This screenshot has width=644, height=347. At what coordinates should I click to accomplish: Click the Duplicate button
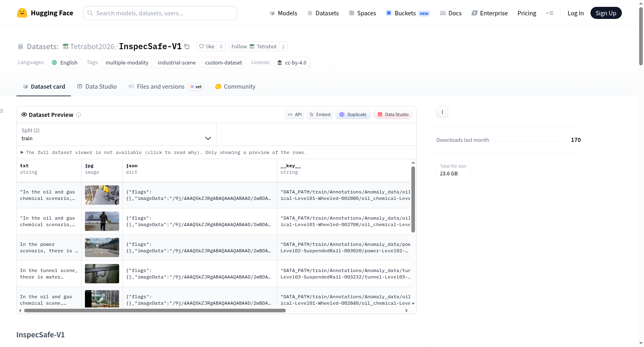click(x=353, y=114)
